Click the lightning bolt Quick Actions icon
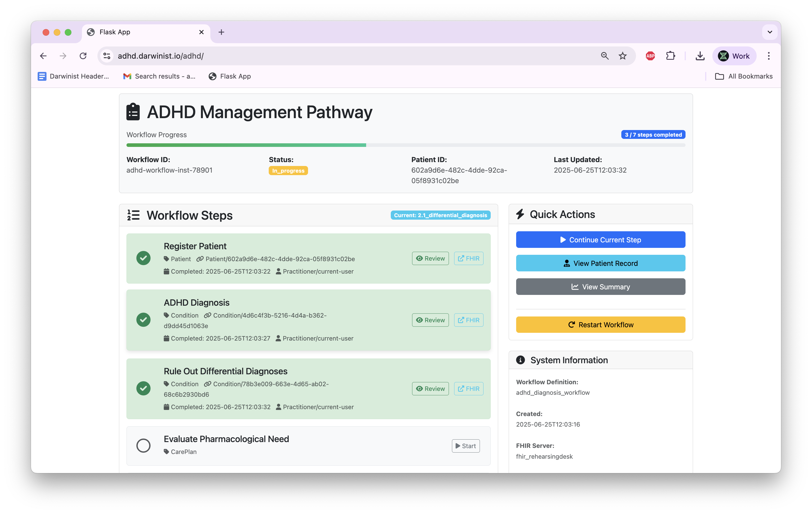The image size is (812, 514). click(520, 214)
